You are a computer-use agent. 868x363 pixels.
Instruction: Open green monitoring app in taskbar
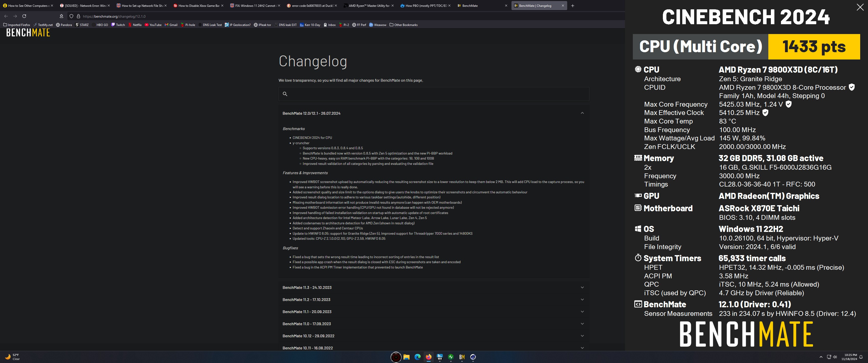coord(451,357)
